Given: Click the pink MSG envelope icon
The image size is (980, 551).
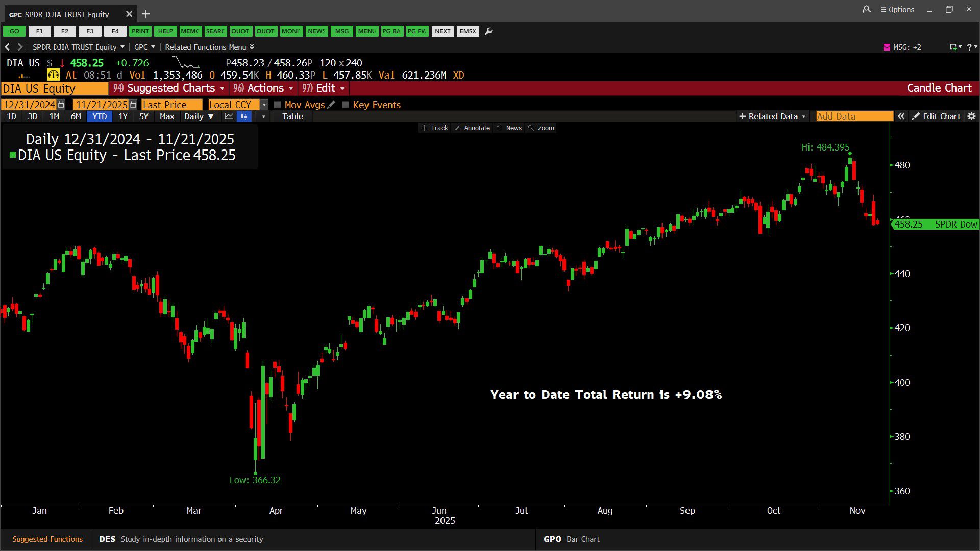Looking at the screenshot, I should 887,47.
